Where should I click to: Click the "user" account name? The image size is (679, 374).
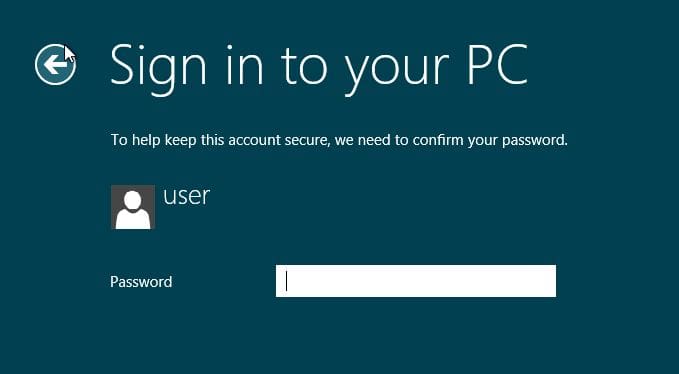point(186,196)
